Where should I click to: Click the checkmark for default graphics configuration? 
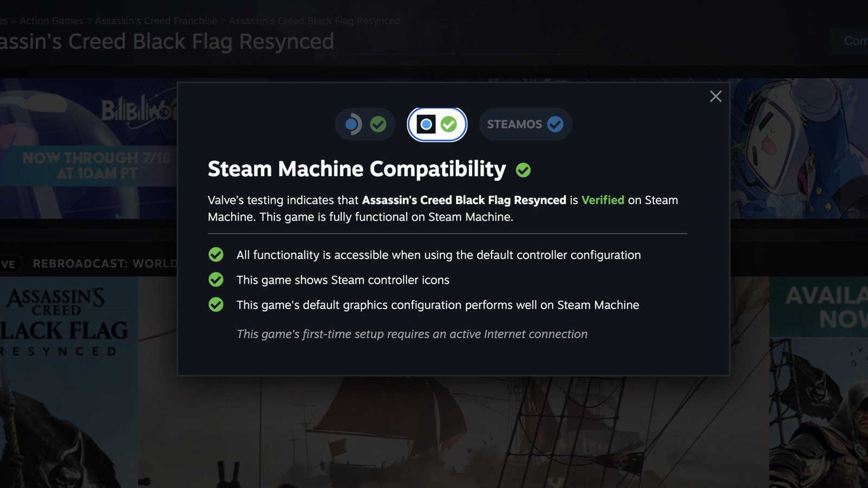pyautogui.click(x=216, y=305)
